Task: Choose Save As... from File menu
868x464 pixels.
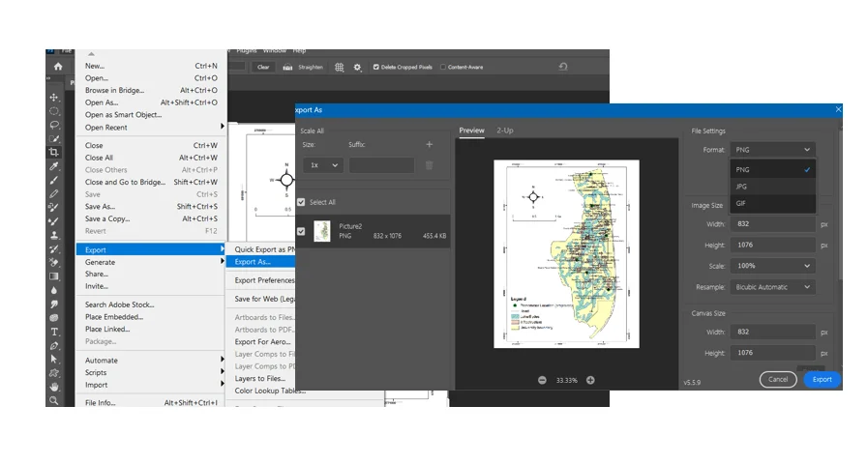Action: 151,206
